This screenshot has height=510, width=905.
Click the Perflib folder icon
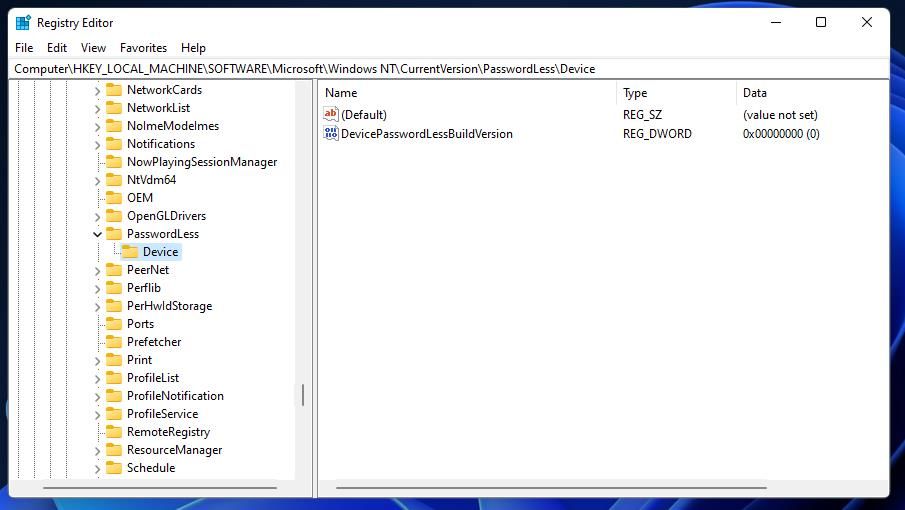114,287
